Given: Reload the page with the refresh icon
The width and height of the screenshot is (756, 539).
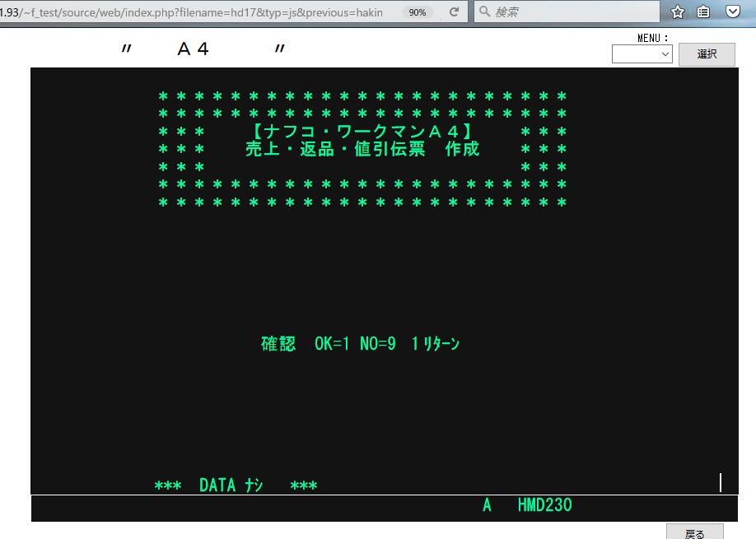Looking at the screenshot, I should tap(454, 12).
